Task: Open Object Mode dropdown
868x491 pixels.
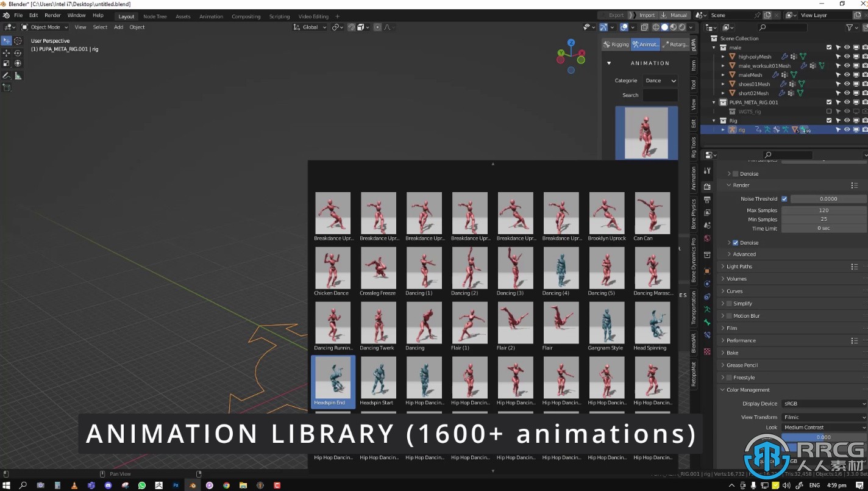Action: pos(45,27)
